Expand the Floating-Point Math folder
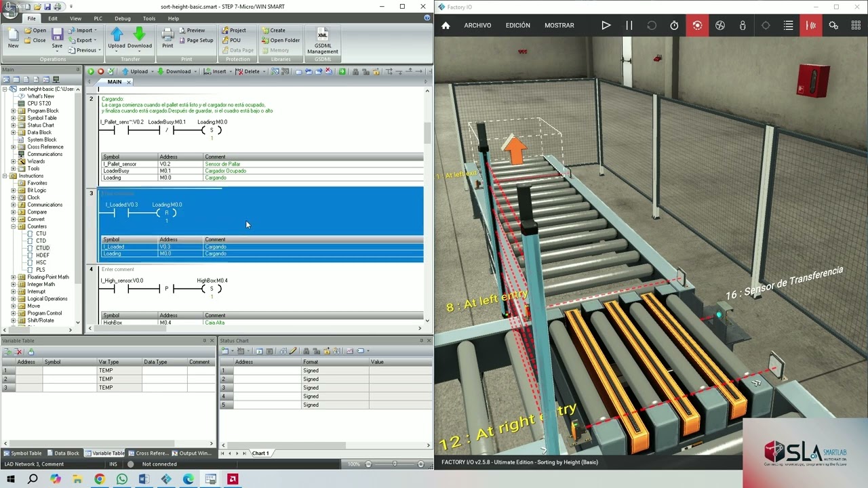 (x=13, y=277)
